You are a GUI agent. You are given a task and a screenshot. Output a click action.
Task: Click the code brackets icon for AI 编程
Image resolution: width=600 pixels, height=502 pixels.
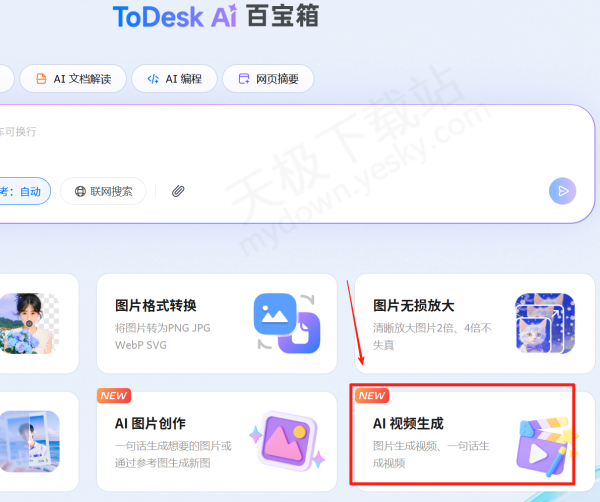click(152, 79)
